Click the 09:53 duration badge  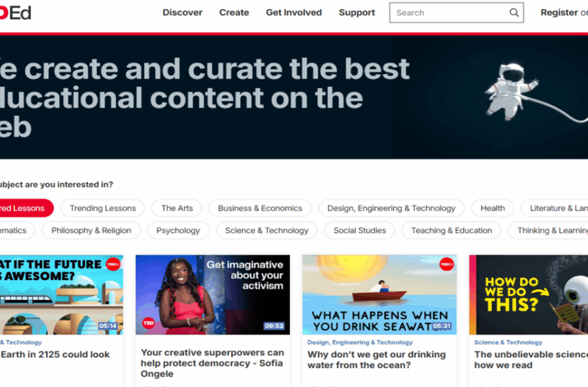click(274, 326)
